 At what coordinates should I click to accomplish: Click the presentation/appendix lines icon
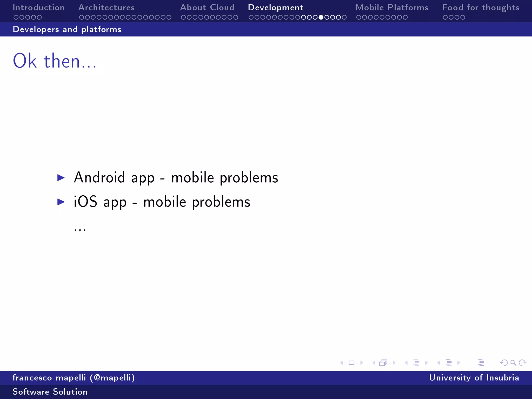point(481,363)
